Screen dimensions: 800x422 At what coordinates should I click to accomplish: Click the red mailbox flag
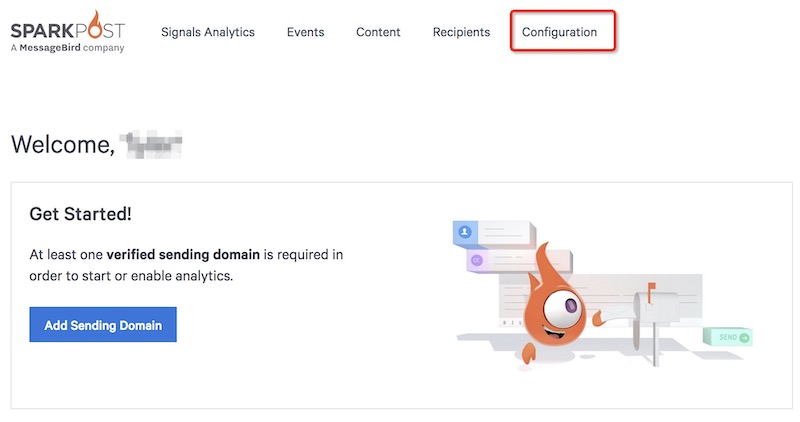(652, 286)
